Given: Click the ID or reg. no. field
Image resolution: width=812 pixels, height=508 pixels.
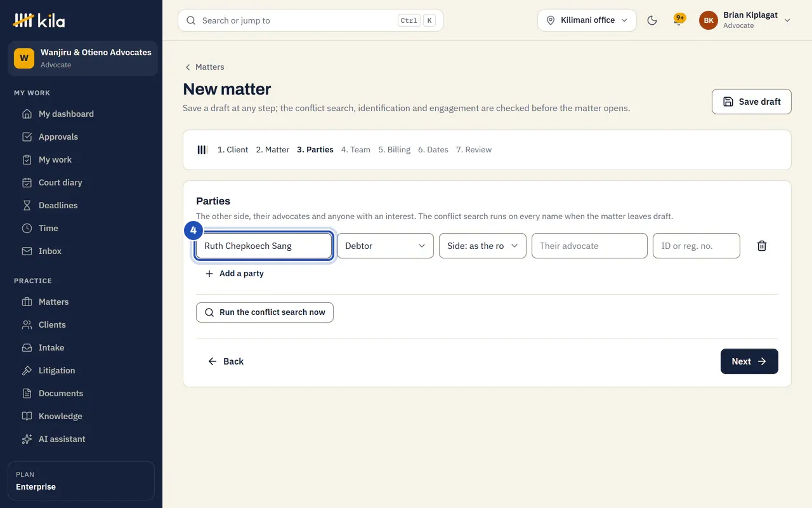Looking at the screenshot, I should [697, 246].
